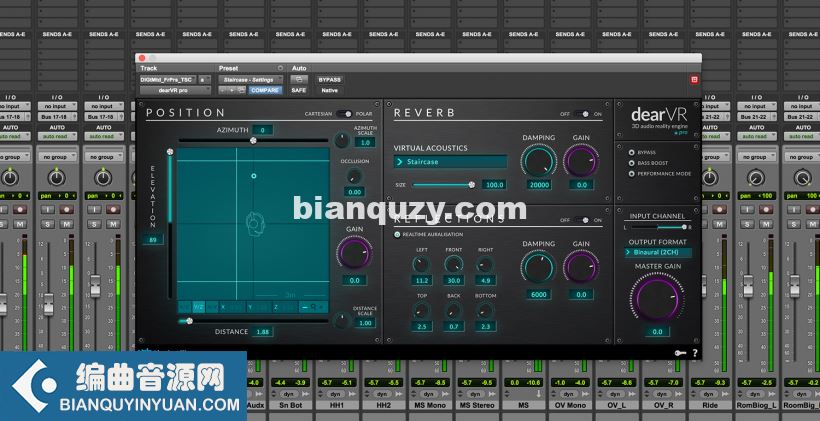Click the Sn Bot track name
Screen dimensions: 820x421
point(290,405)
